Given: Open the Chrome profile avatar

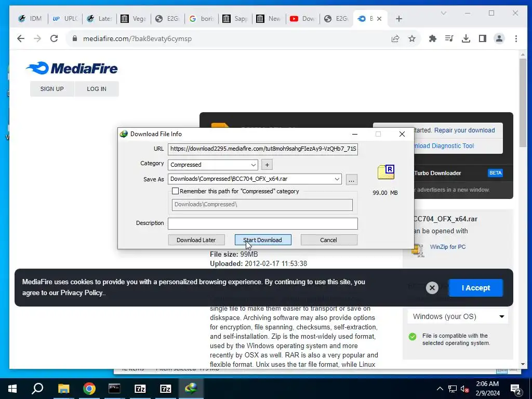Looking at the screenshot, I should point(499,38).
